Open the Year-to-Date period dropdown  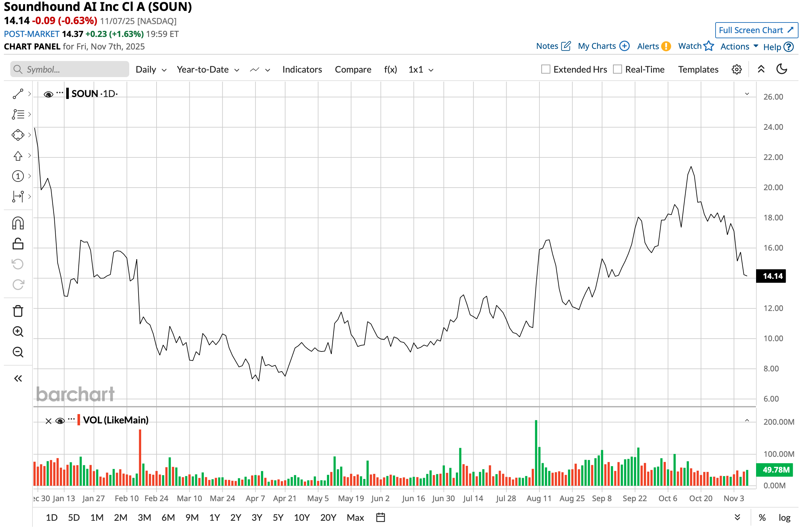point(208,70)
